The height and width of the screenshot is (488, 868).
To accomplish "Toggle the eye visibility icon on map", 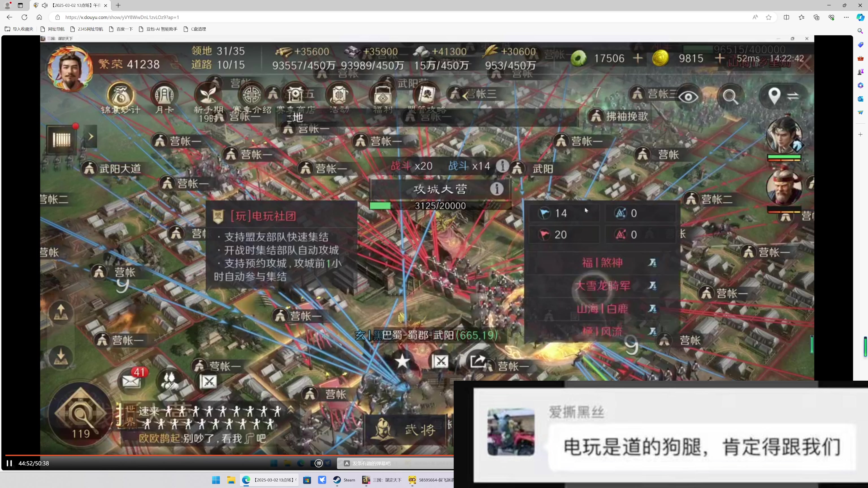I will [x=688, y=97].
